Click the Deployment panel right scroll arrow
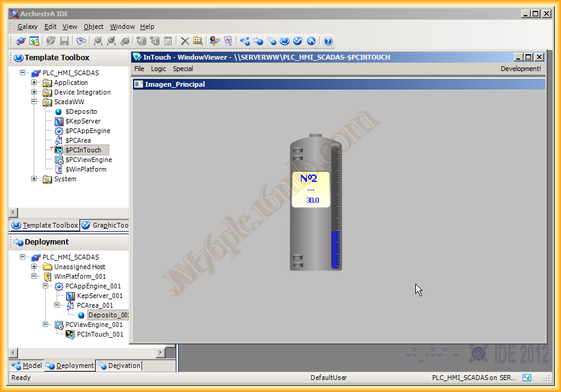 [x=161, y=352]
